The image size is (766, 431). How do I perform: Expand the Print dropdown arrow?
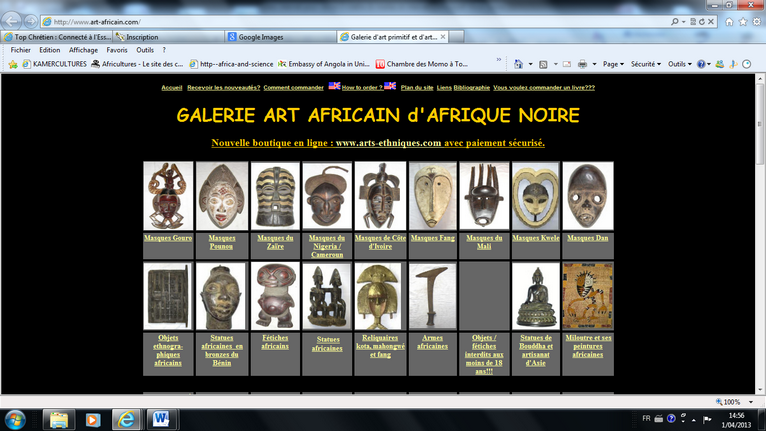point(595,64)
